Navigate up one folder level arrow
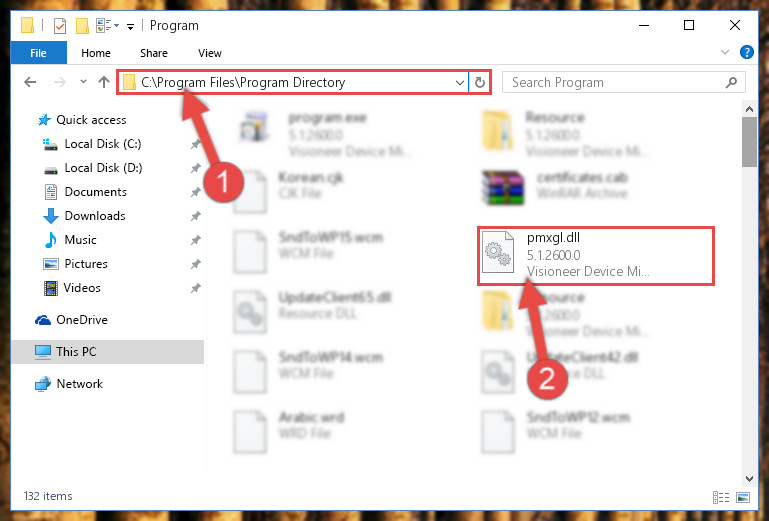The image size is (769, 521). tap(103, 82)
